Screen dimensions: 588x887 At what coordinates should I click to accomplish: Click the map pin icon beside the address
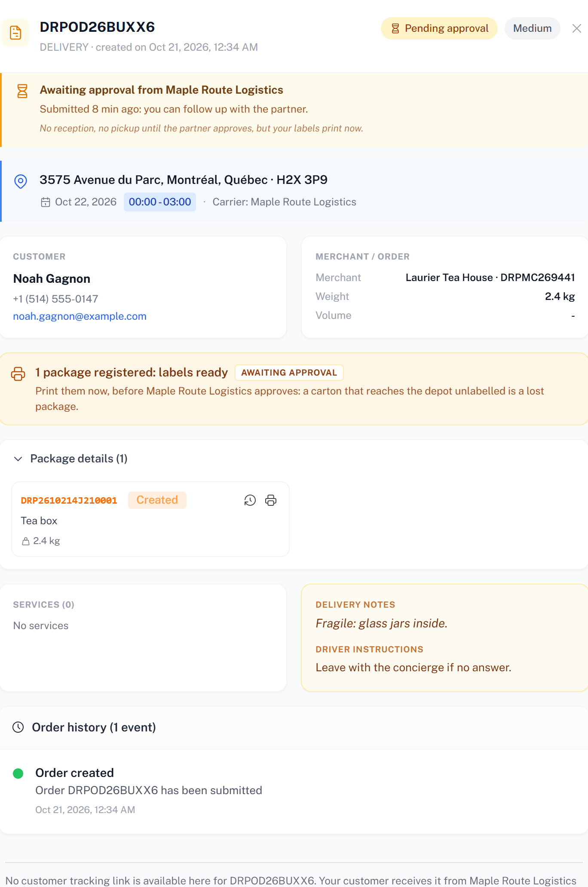(x=21, y=181)
